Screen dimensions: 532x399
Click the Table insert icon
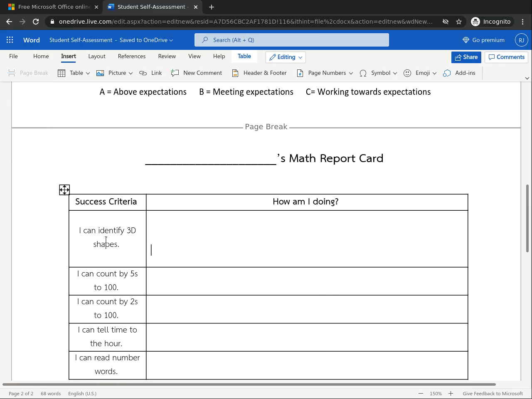click(62, 73)
